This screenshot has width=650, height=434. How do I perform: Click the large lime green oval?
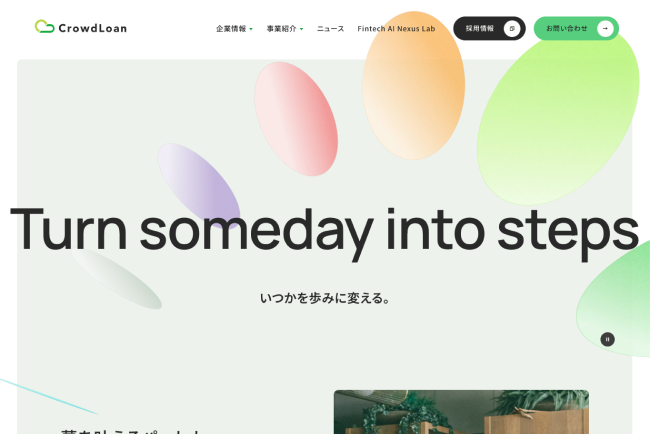point(558,119)
